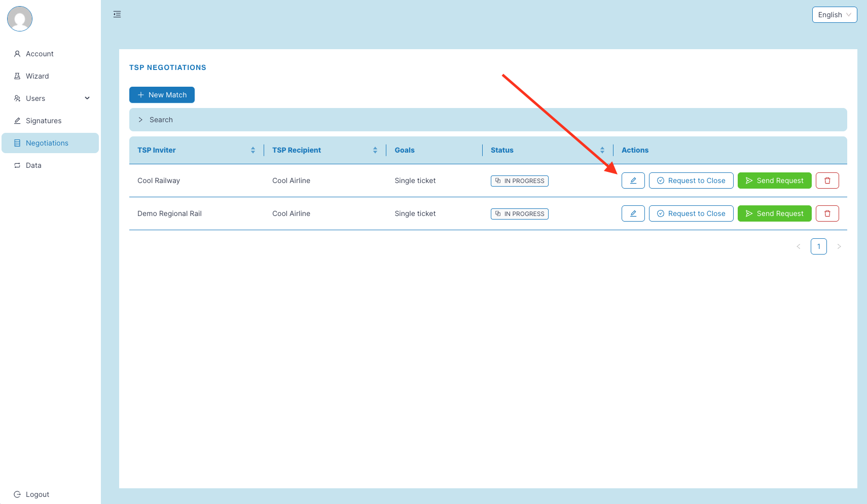Sort table by TSP Inviter column arrows
Viewport: 867px width, 504px height.
(x=252, y=150)
